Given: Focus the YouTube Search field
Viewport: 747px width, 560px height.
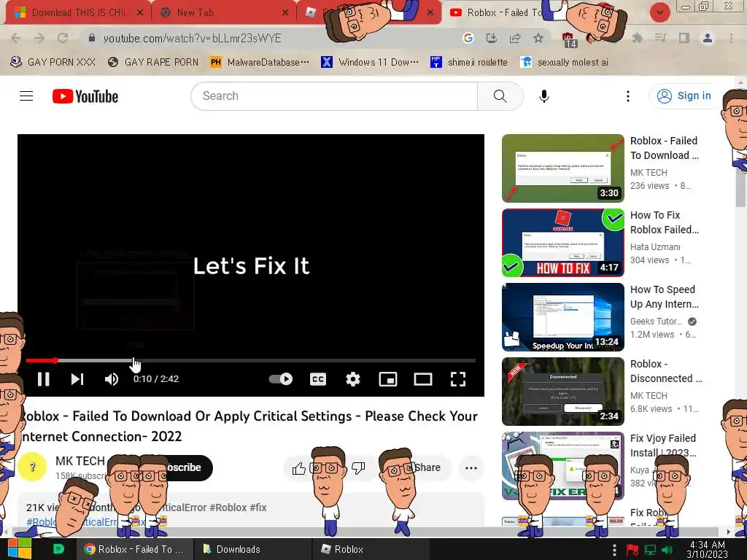Looking at the screenshot, I should pyautogui.click(x=333, y=96).
